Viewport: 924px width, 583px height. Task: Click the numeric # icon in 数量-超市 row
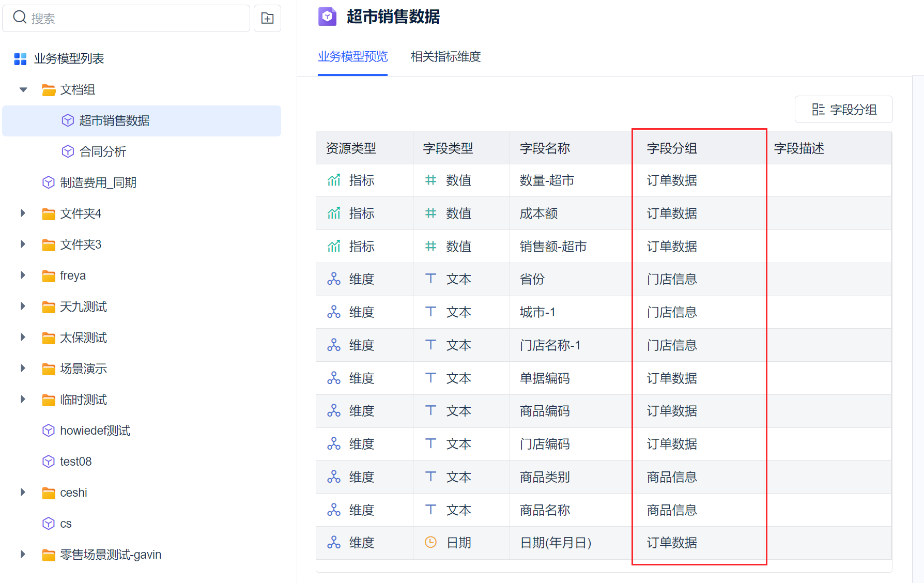[430, 180]
